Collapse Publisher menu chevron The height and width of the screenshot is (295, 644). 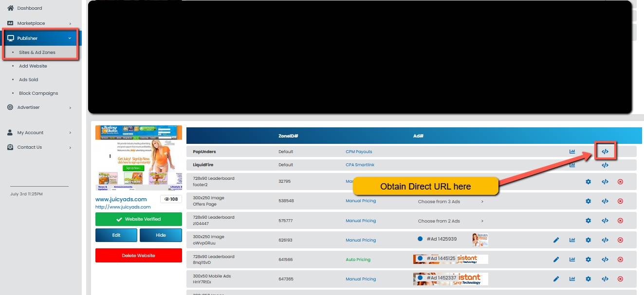(x=70, y=38)
